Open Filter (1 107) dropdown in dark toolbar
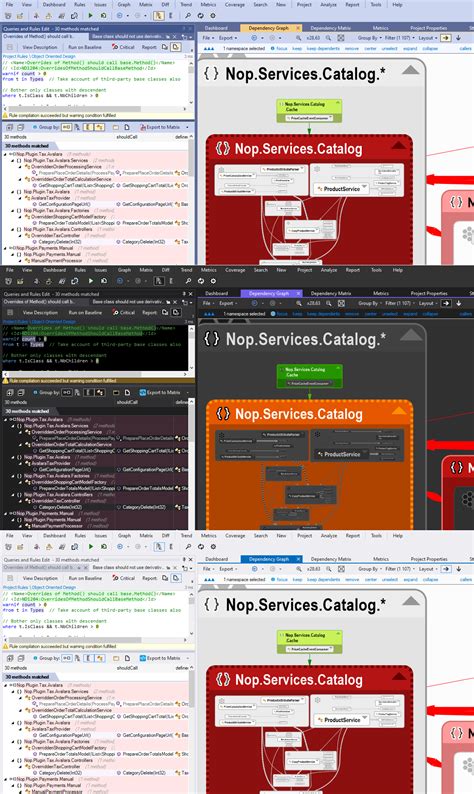The image size is (474, 794). click(x=400, y=303)
